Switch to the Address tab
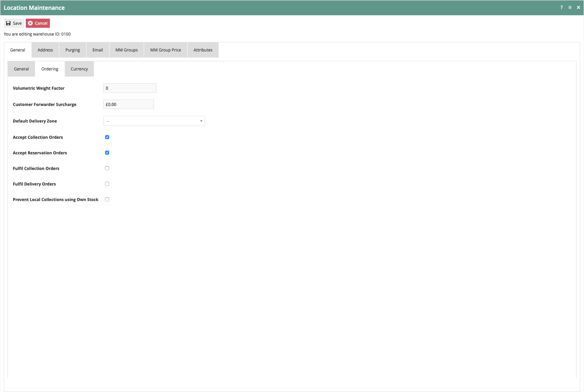 (45, 50)
